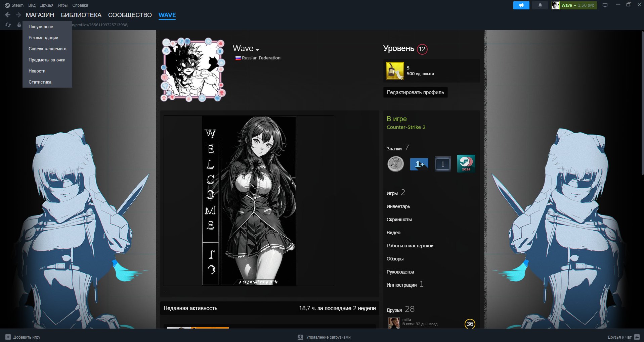Click the Add a game plus icon
Viewport: 644px width, 342px height.
coord(8,337)
